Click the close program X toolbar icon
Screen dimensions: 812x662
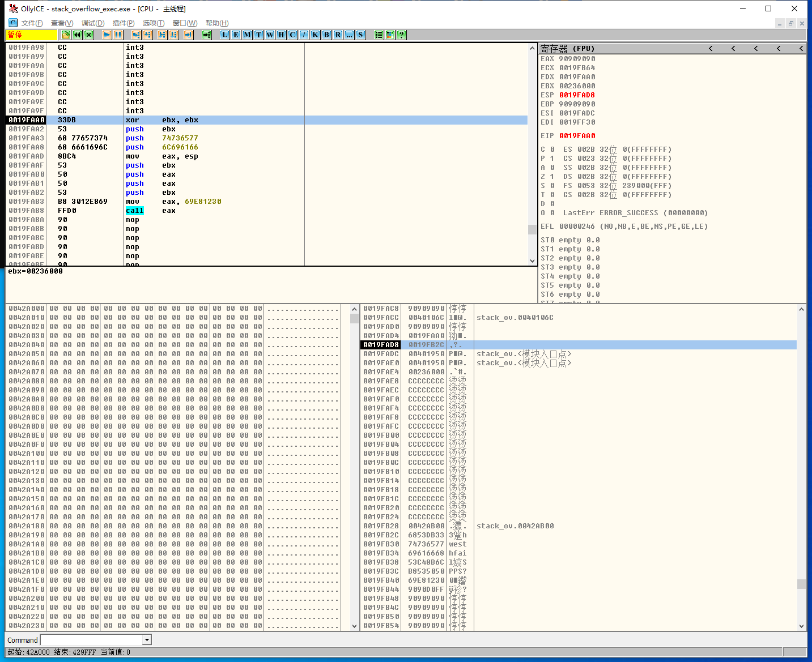click(x=89, y=35)
